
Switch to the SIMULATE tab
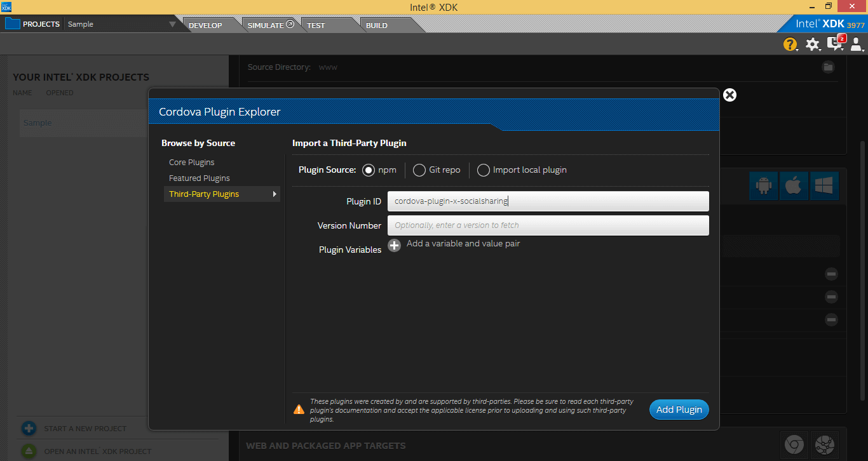point(265,25)
